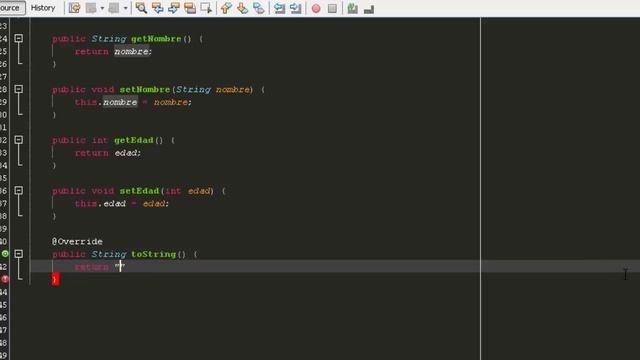Click line number 39 in gutter
The height and width of the screenshot is (360, 640).
4,229
